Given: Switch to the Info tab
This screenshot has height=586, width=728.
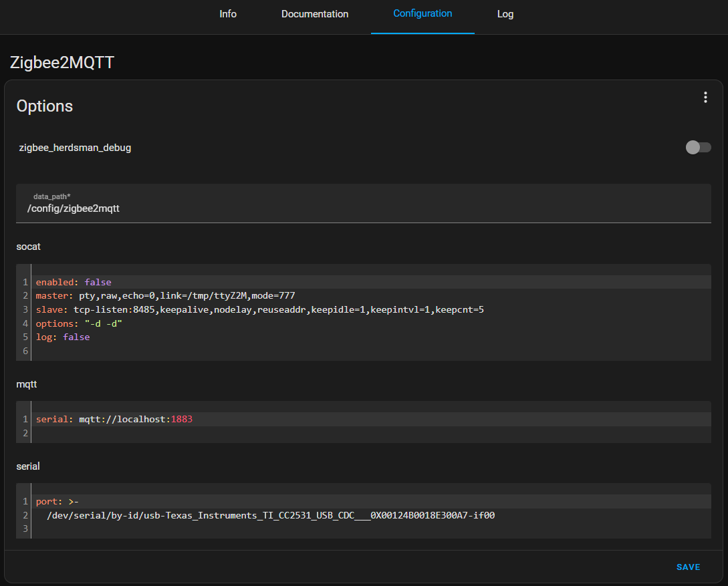Looking at the screenshot, I should pos(228,14).
